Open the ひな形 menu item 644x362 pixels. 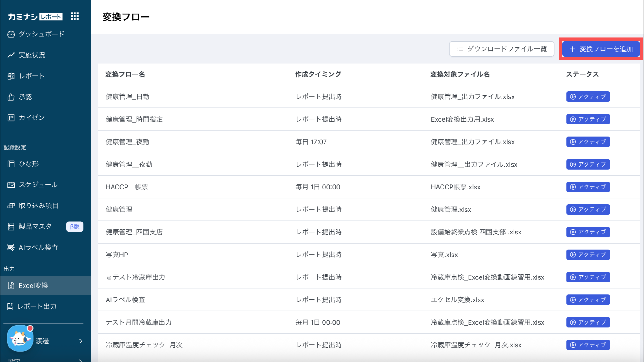[x=29, y=164]
